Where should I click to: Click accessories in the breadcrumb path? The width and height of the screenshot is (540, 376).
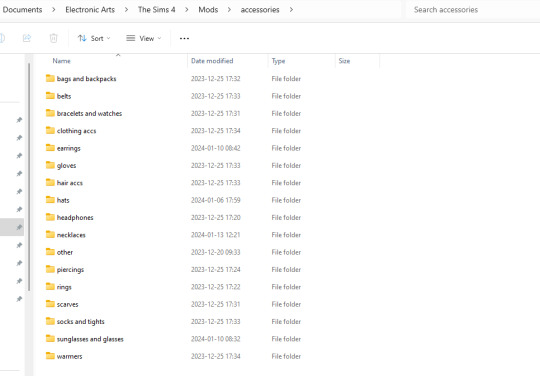pyautogui.click(x=260, y=10)
